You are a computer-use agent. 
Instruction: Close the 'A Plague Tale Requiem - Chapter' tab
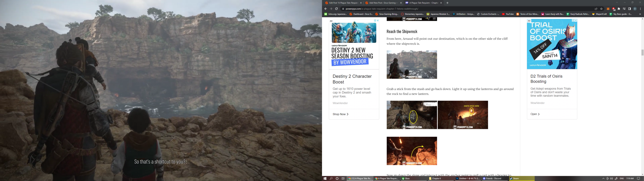click(441, 3)
